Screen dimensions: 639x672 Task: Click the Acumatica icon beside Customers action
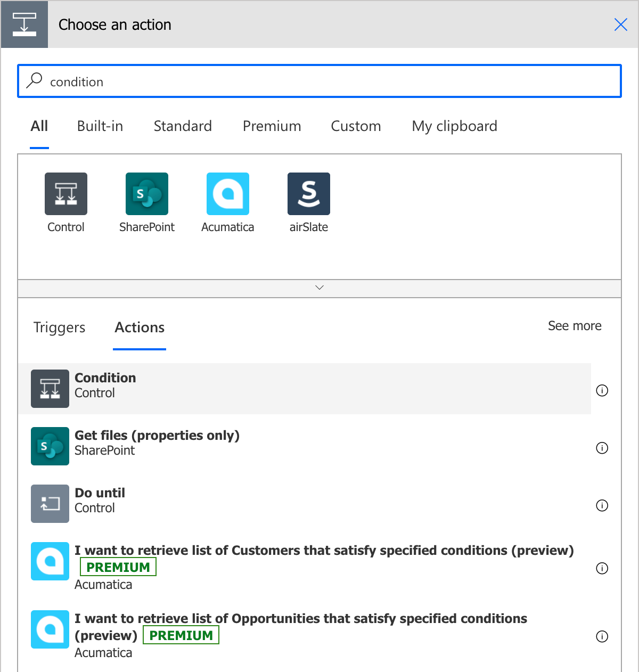(50, 561)
